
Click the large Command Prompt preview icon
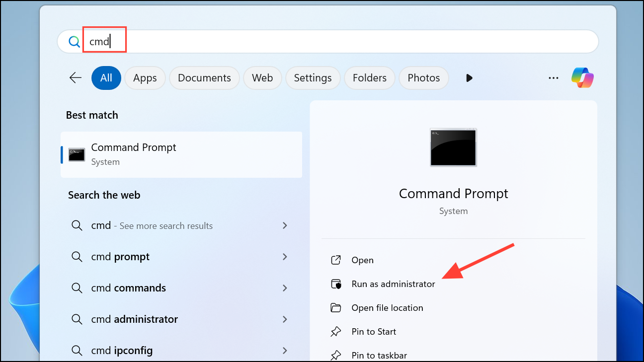[453, 147]
